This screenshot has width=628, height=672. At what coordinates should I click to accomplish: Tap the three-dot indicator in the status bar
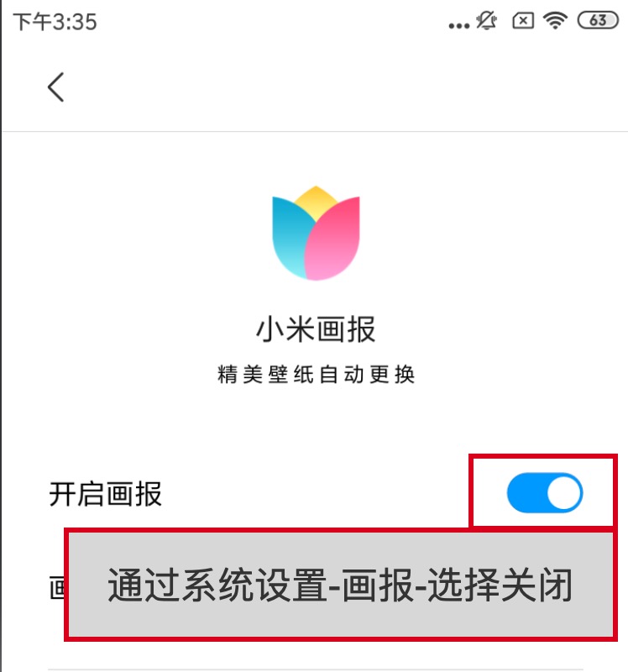458,26
